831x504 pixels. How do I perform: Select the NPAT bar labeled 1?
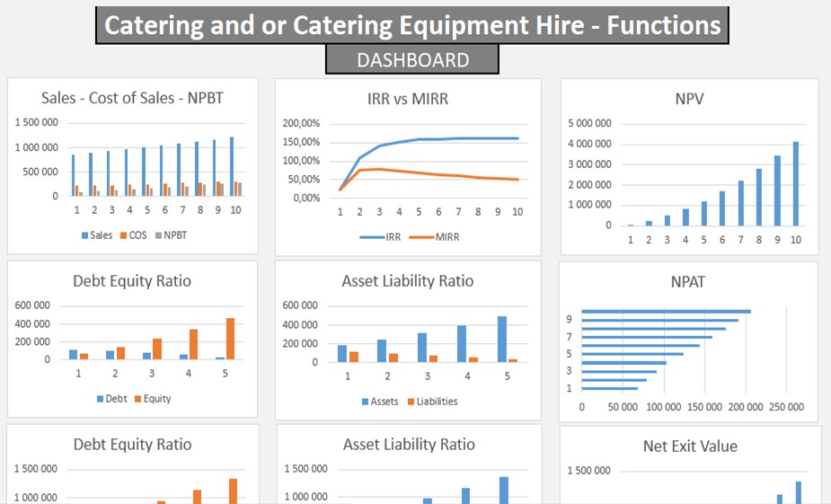pos(609,388)
